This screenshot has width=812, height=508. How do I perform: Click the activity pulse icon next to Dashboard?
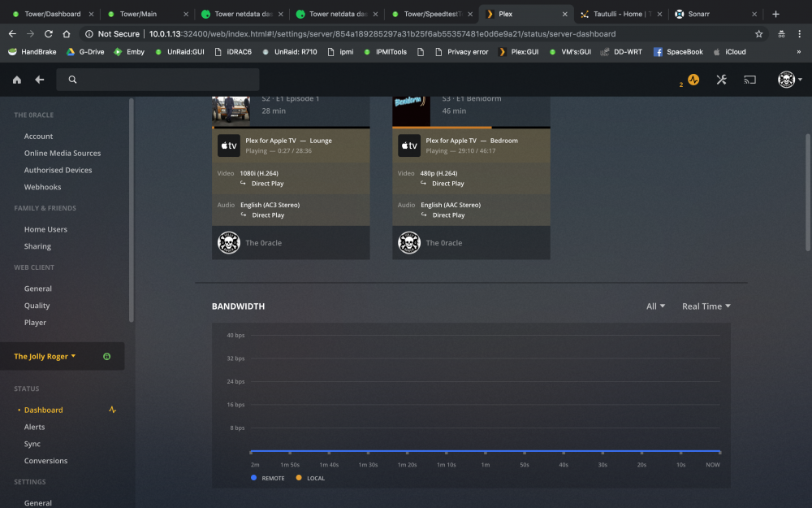click(x=112, y=410)
